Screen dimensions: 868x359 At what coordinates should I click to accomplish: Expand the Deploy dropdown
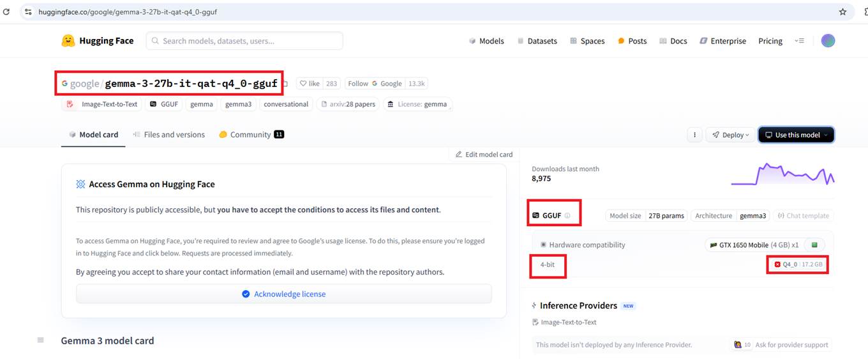(x=731, y=135)
